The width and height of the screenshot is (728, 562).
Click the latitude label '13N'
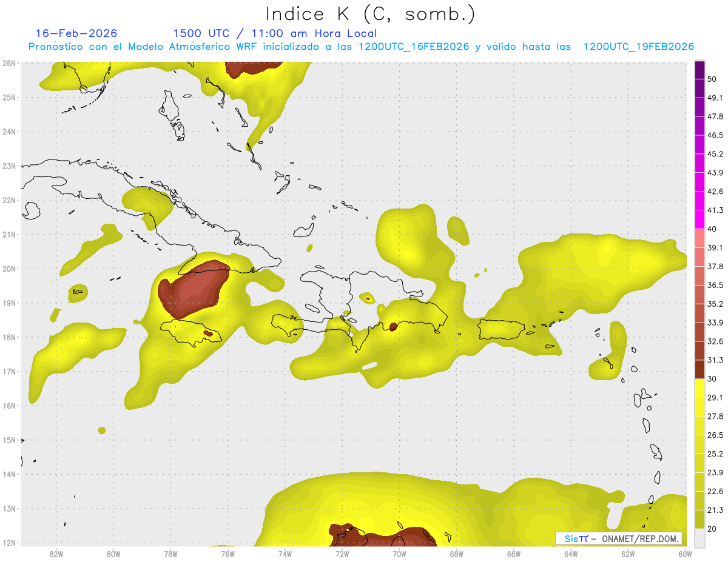tap(9, 509)
